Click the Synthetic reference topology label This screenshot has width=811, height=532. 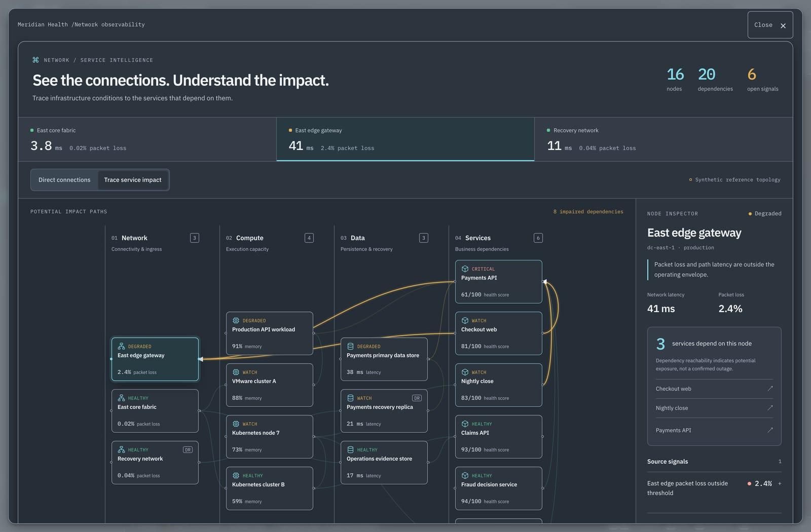(735, 180)
